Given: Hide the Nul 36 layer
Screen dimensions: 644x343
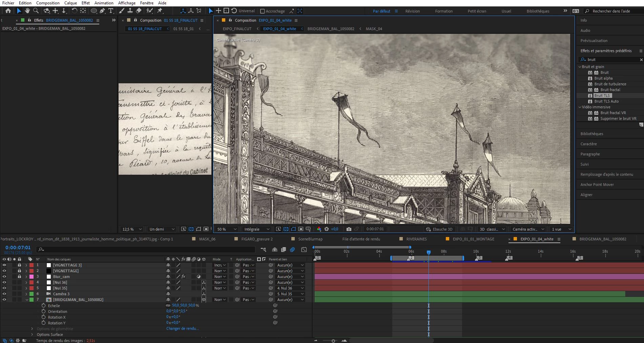Looking at the screenshot, I should tap(4, 282).
